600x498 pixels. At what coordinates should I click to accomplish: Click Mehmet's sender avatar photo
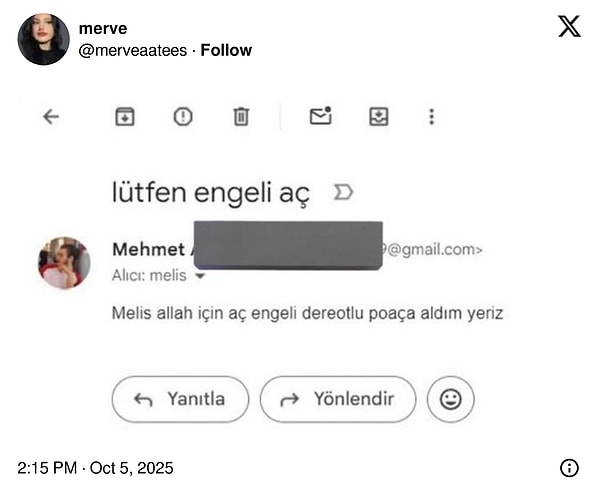(x=64, y=263)
